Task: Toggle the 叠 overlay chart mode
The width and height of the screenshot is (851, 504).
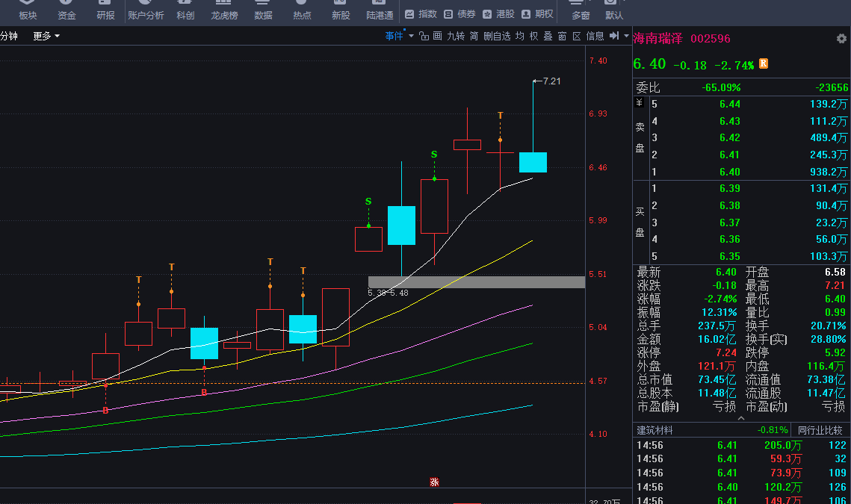Action: coord(548,36)
